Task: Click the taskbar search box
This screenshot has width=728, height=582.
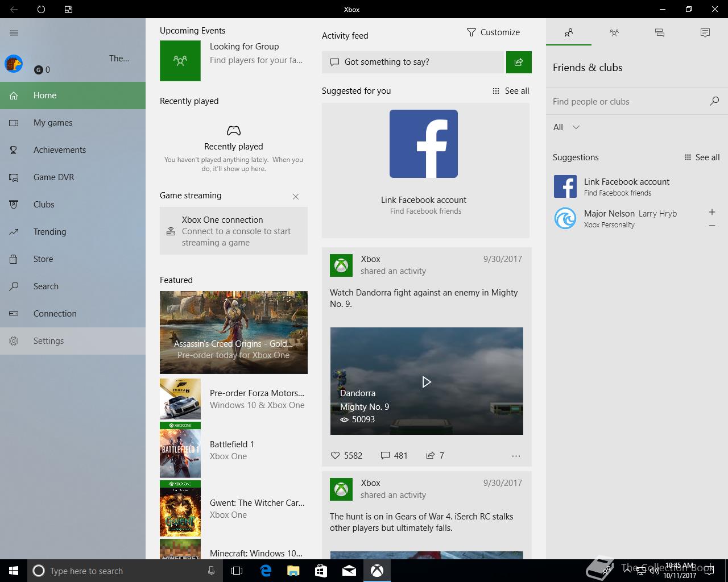Action: [125, 571]
